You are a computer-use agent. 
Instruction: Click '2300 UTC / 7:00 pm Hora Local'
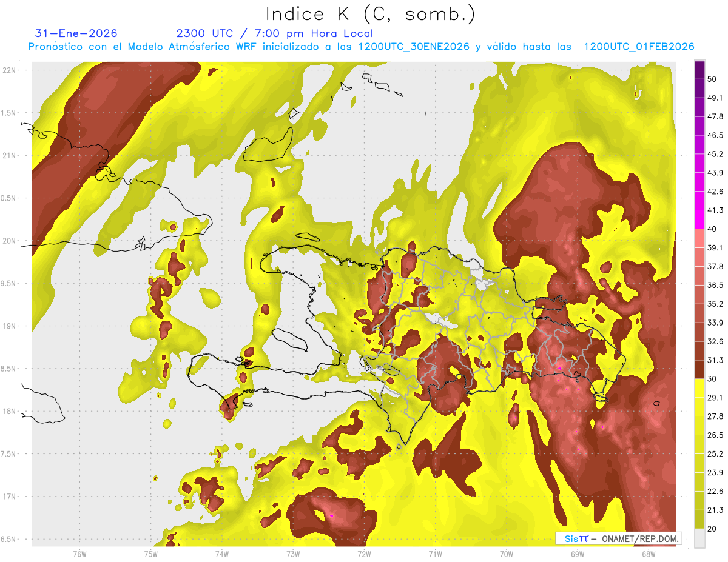pyautogui.click(x=275, y=33)
